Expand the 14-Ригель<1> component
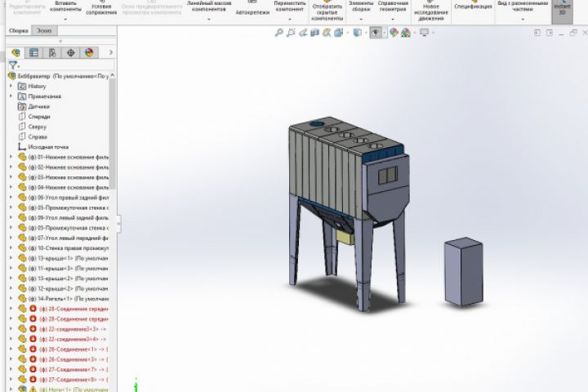The height and width of the screenshot is (392, 588). click(11, 299)
